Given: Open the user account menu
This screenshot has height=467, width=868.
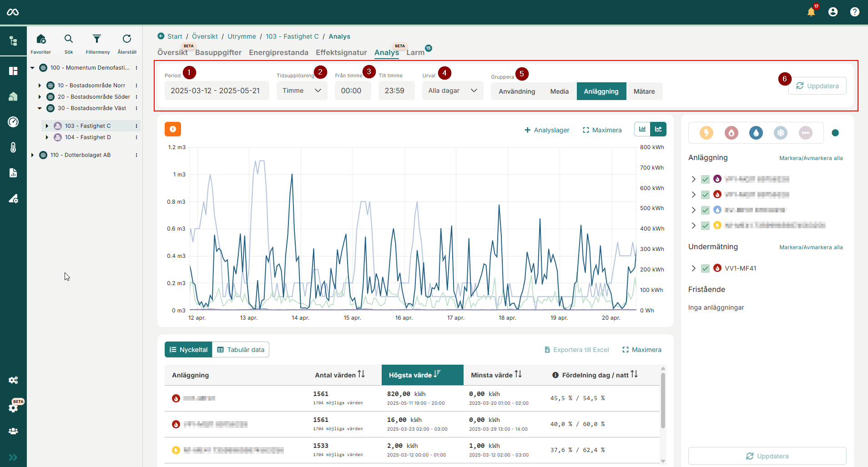Looking at the screenshot, I should coord(833,12).
